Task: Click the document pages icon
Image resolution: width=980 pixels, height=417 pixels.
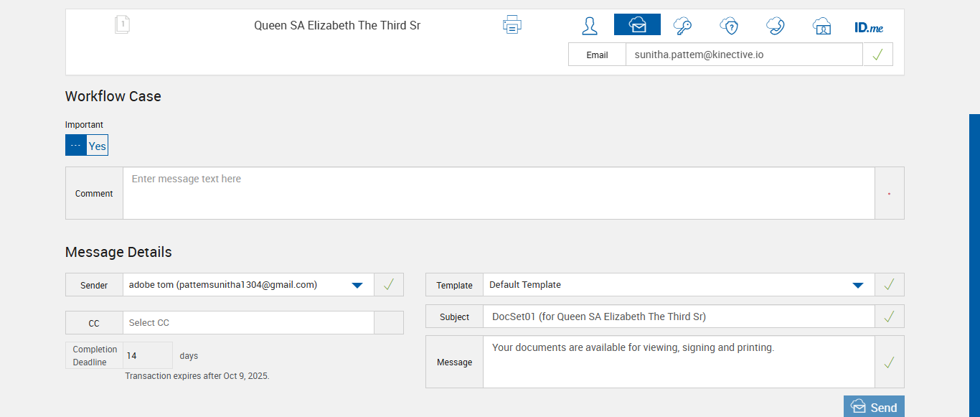Action: pyautogui.click(x=123, y=25)
